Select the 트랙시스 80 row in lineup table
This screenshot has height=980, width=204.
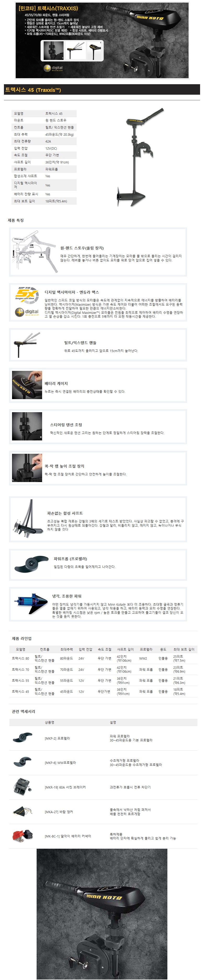[103, 658]
